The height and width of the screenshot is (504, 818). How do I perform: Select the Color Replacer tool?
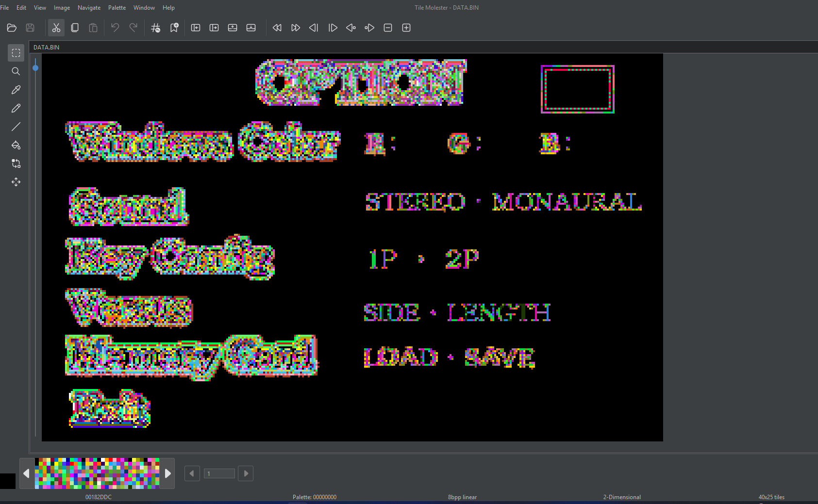(x=16, y=163)
